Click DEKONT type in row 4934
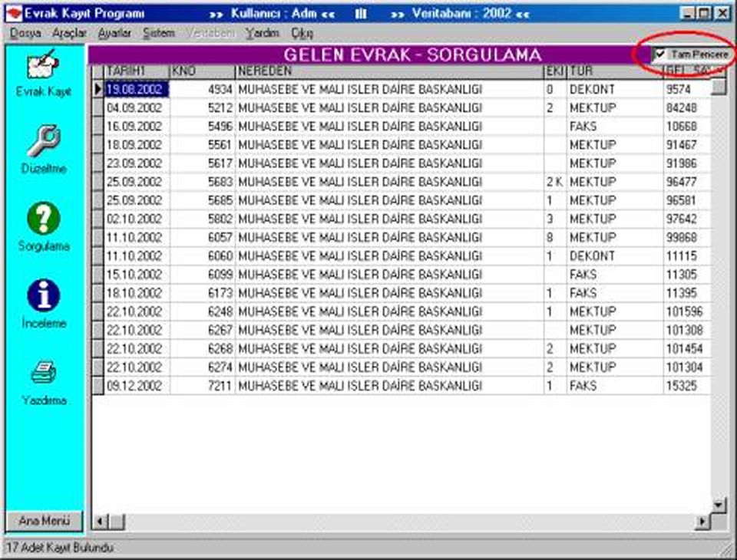737x560 pixels. (615, 89)
